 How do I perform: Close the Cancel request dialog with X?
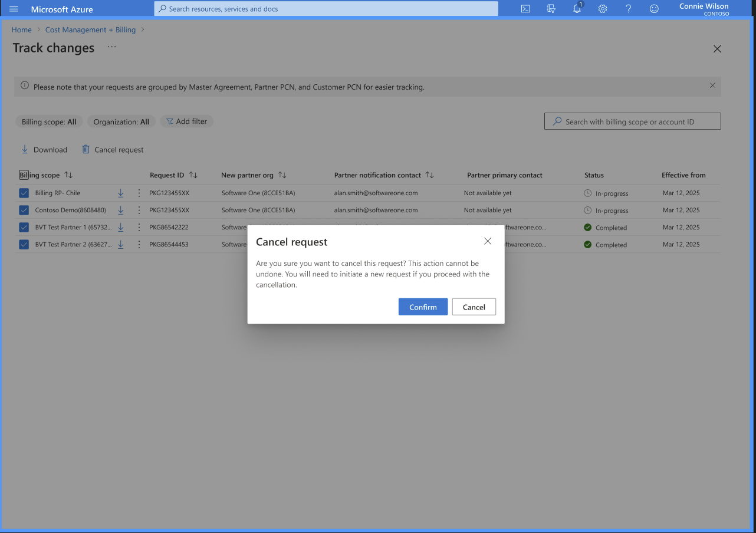point(488,241)
